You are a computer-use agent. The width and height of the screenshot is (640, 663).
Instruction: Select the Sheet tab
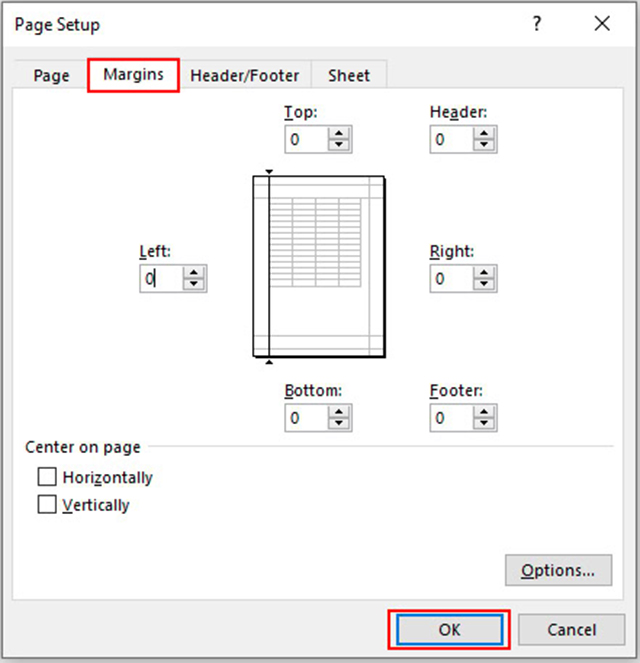(x=349, y=76)
